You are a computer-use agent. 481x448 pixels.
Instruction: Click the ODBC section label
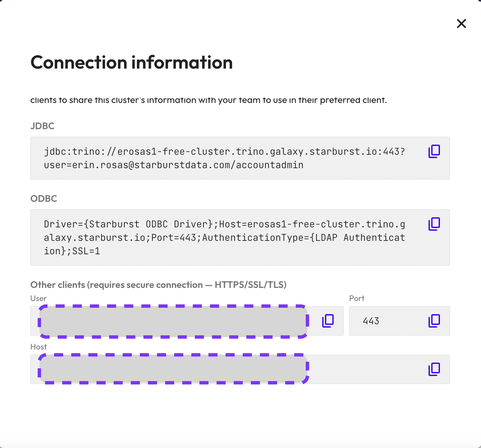(x=44, y=199)
